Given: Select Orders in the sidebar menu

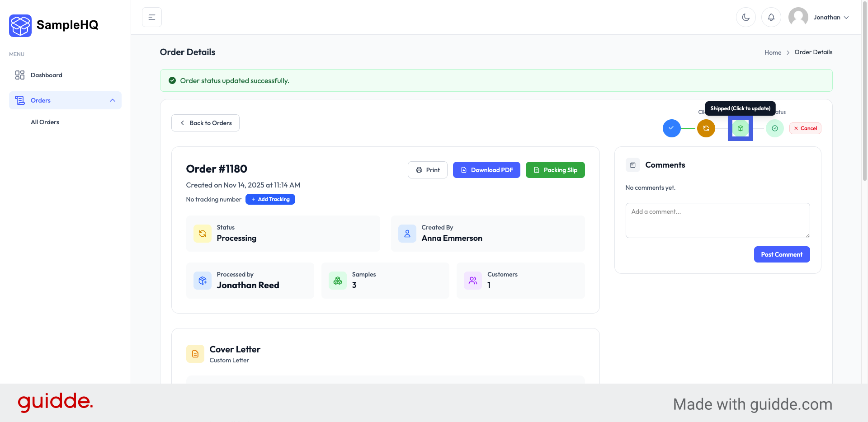Looking at the screenshot, I should pyautogui.click(x=65, y=100).
